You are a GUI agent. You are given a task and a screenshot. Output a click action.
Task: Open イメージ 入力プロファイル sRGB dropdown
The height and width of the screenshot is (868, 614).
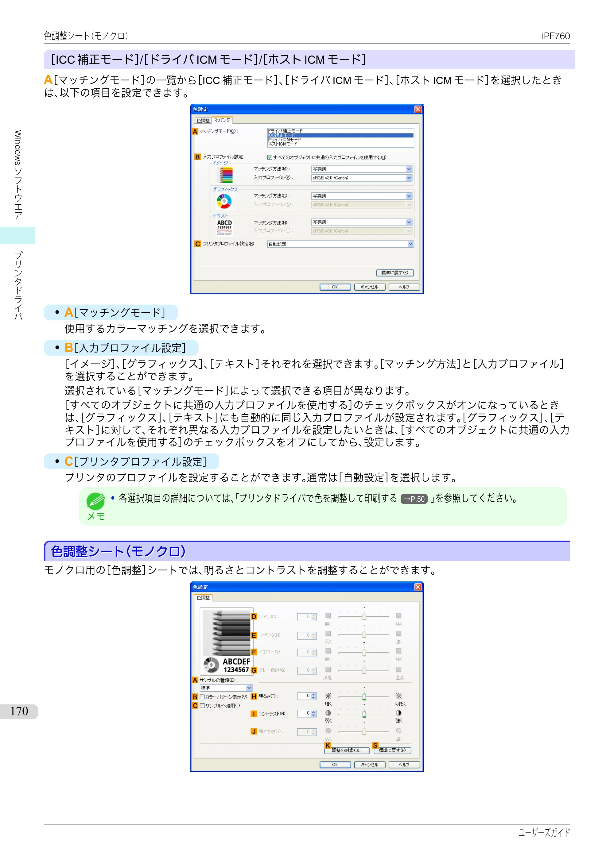pos(362,178)
